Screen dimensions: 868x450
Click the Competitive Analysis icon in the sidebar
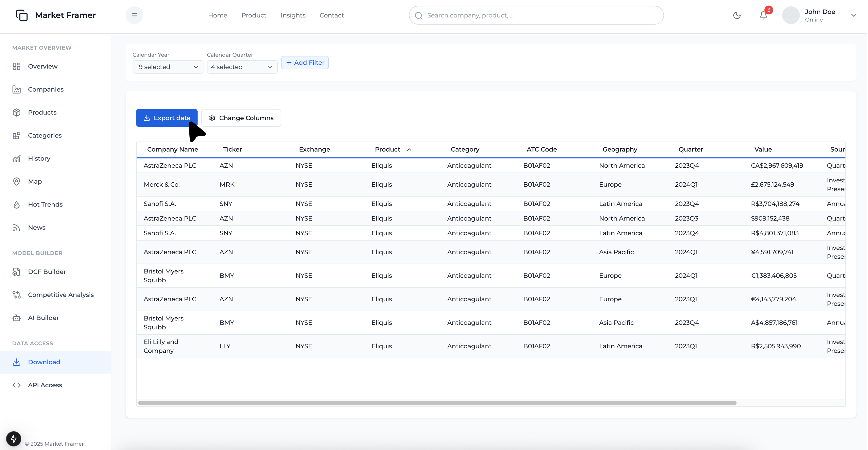click(x=17, y=295)
